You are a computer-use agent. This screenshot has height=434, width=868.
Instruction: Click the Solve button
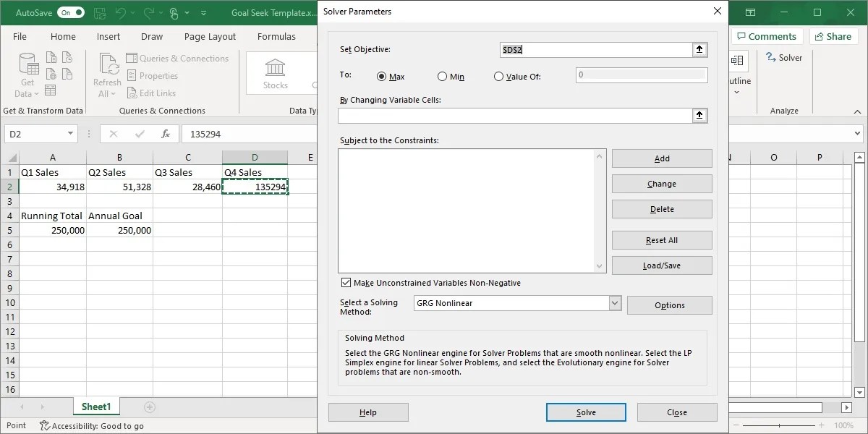586,412
